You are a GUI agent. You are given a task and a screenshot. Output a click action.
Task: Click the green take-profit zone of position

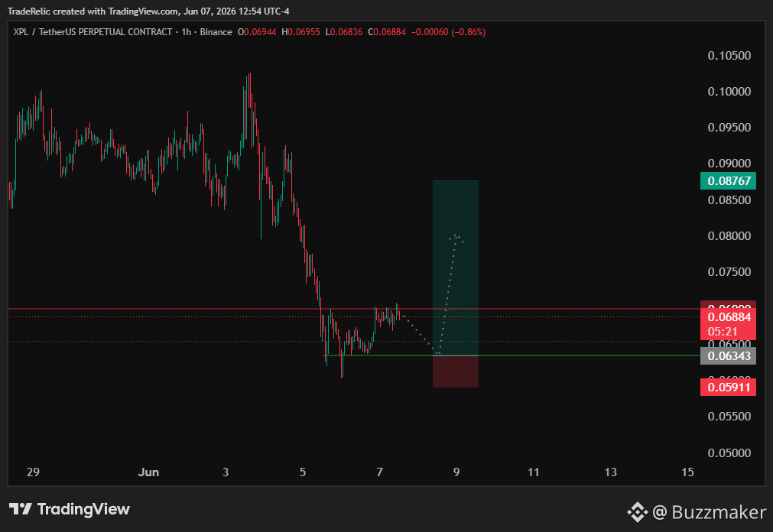[x=455, y=268]
